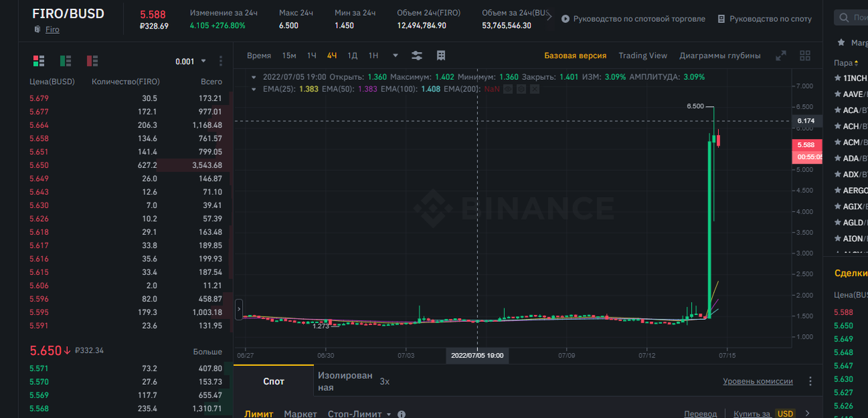Favorite the 1INCH pair star
868x418 pixels.
click(838, 78)
